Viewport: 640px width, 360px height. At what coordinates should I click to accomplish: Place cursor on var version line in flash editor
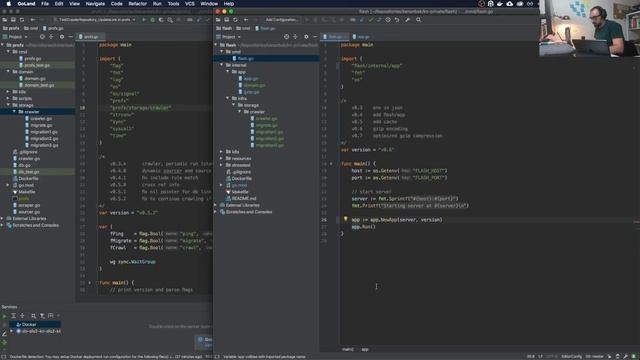tap(367, 150)
